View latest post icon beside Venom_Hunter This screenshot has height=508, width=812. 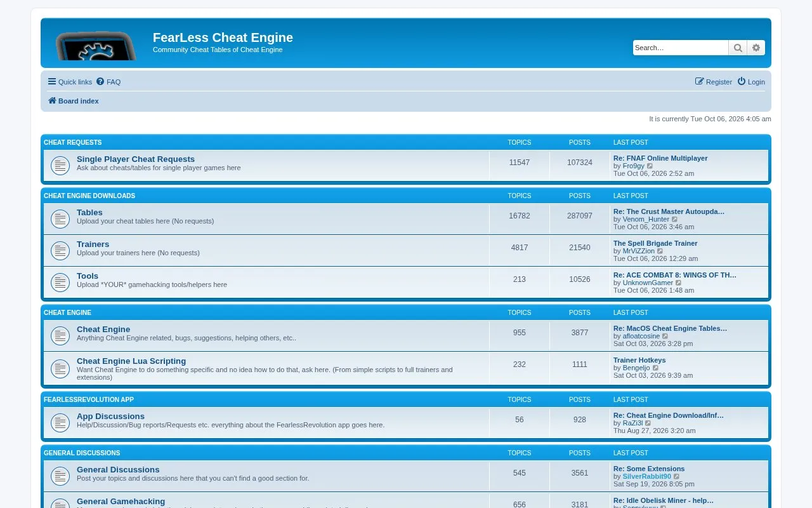(x=675, y=219)
